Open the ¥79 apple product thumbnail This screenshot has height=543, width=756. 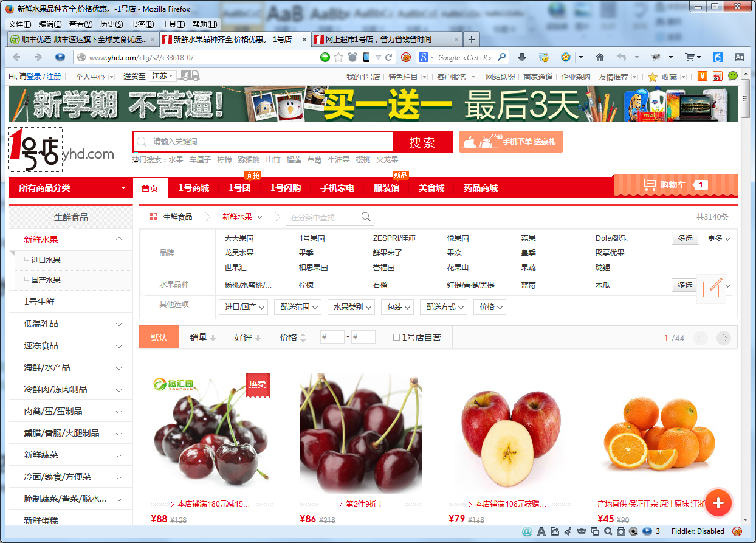[509, 434]
